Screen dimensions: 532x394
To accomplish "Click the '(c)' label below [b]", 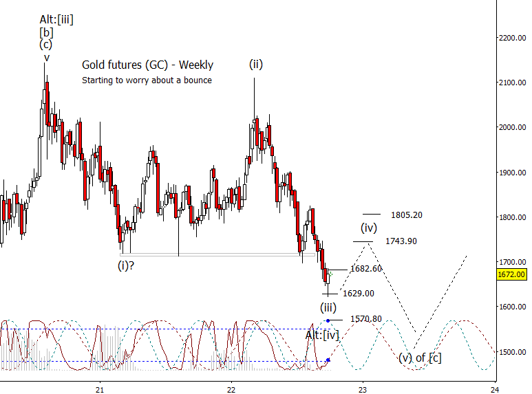I will [46, 45].
